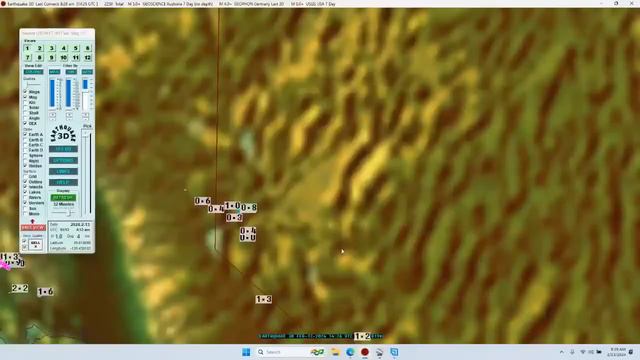The height and width of the screenshot is (360, 640).
Task: Select view preset 8
Action: pyautogui.click(x=40, y=58)
